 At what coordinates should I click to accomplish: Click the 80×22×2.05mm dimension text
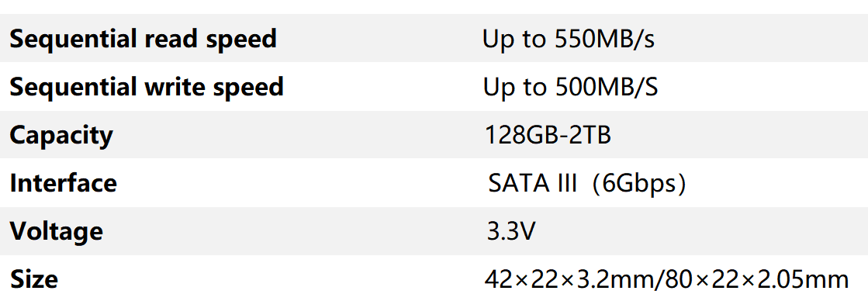click(759, 280)
